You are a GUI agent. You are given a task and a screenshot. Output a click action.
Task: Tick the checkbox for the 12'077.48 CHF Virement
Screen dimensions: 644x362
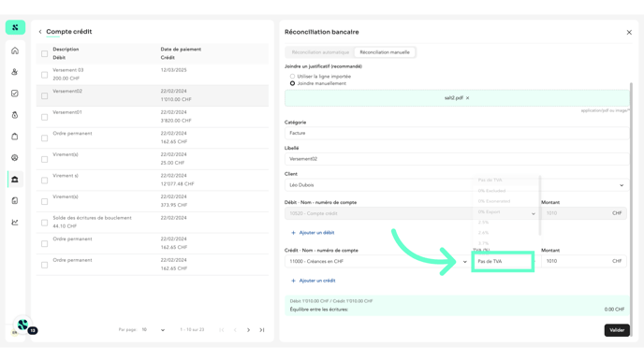(44, 181)
